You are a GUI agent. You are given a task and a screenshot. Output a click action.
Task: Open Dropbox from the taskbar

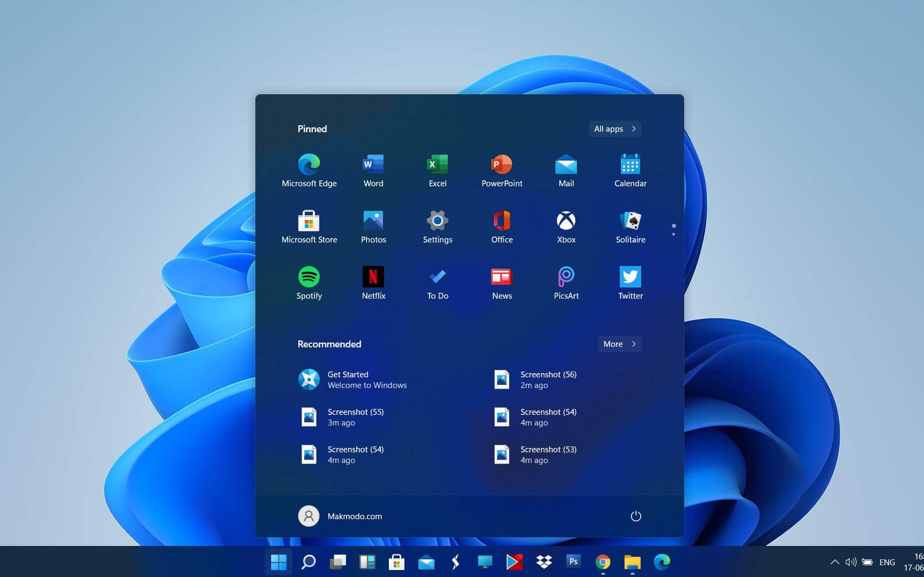(544, 562)
